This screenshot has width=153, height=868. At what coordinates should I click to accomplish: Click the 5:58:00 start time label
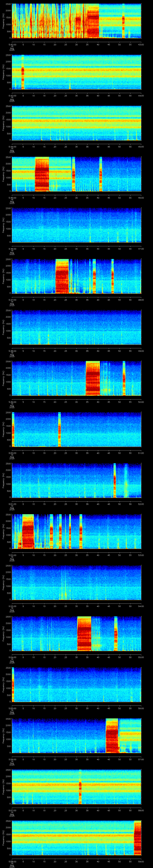tap(12, 862)
